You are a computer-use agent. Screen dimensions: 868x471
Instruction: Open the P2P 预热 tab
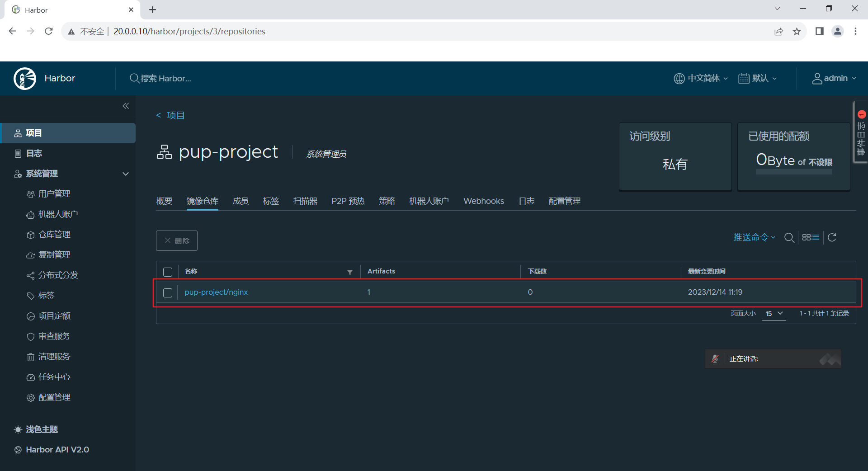coord(348,201)
